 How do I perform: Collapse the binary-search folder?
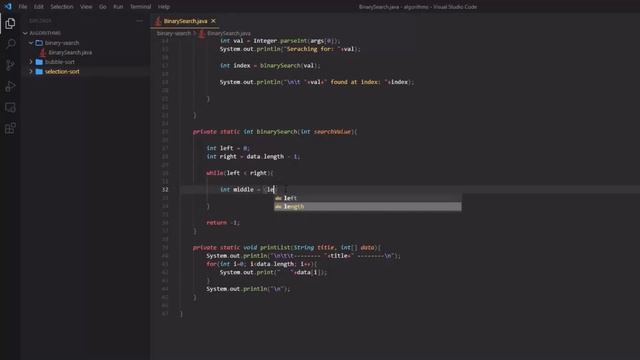31,43
